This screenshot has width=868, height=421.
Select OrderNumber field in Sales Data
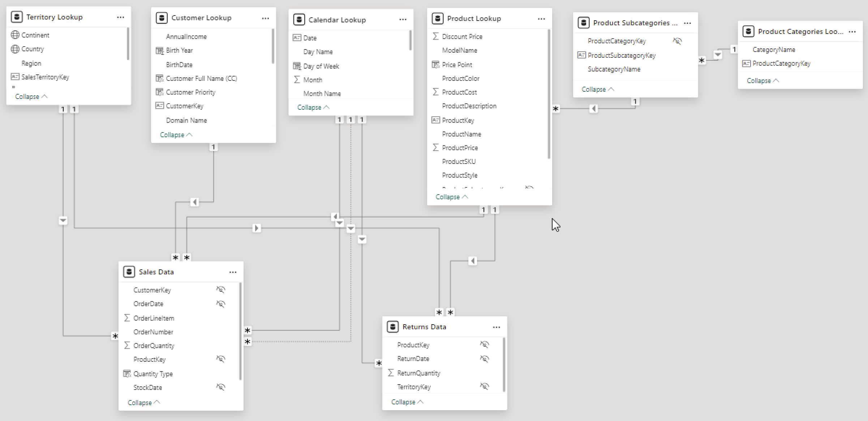pyautogui.click(x=153, y=332)
